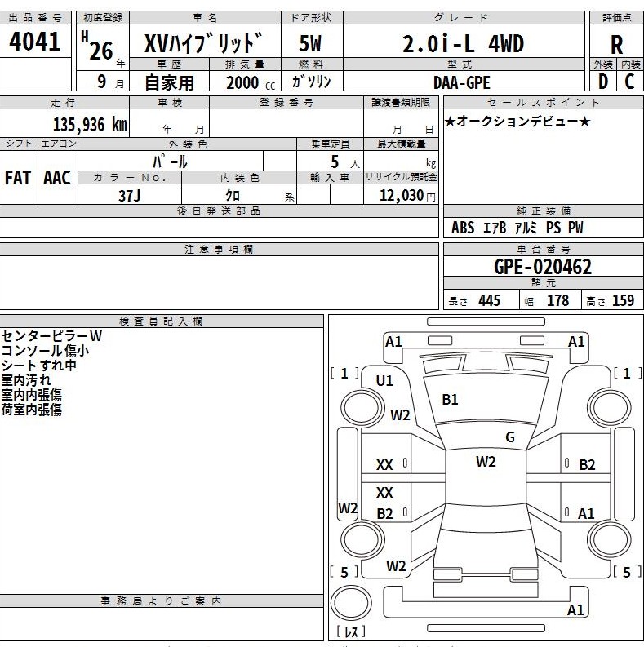Click the inspector note シートすれ中
This screenshot has height=647, width=644.
pos(39,366)
